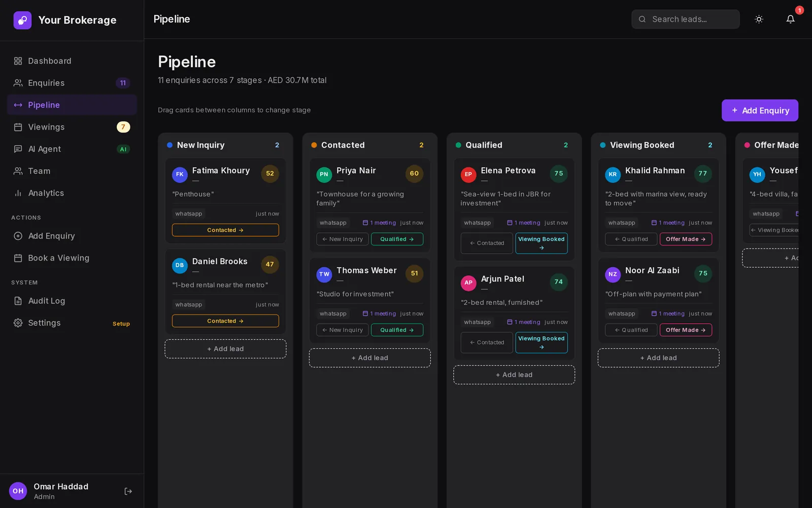Open the Enquiries sidebar item

(x=72, y=83)
